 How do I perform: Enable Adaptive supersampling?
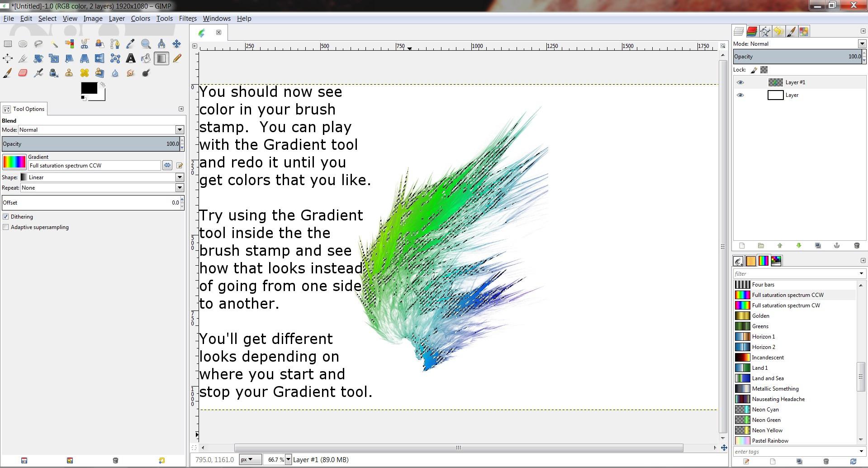(6, 227)
